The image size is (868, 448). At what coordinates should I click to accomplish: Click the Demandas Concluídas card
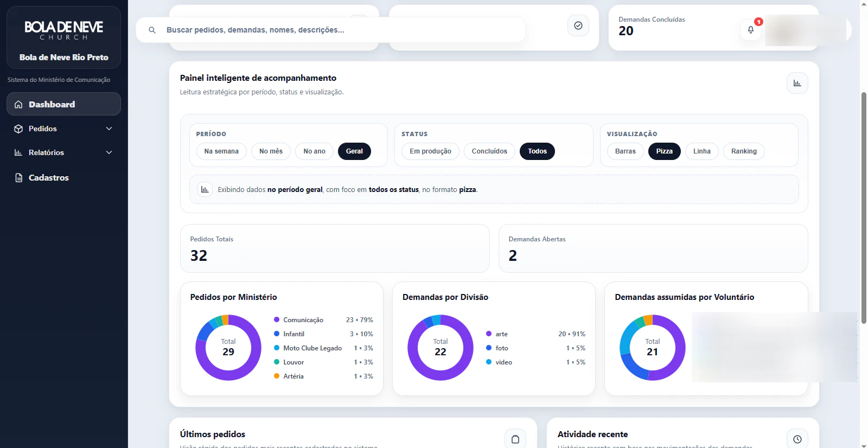pyautogui.click(x=713, y=28)
